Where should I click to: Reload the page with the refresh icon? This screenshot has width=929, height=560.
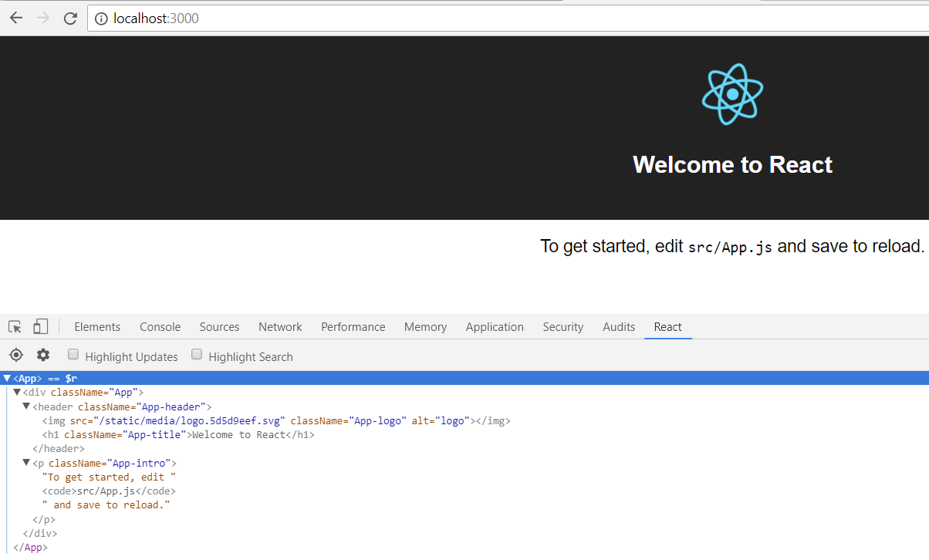tap(70, 18)
